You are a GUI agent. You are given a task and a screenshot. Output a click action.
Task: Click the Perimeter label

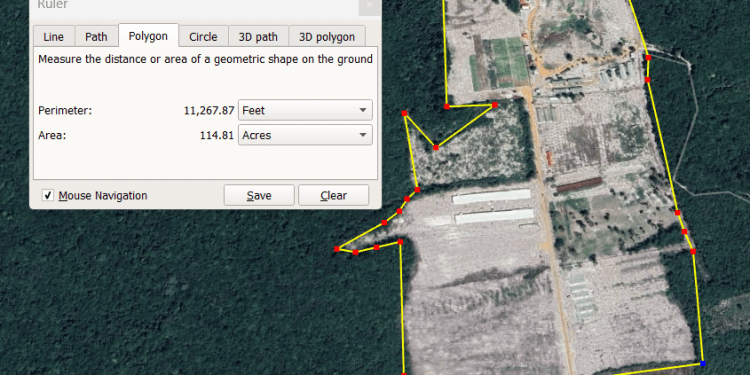(x=65, y=110)
